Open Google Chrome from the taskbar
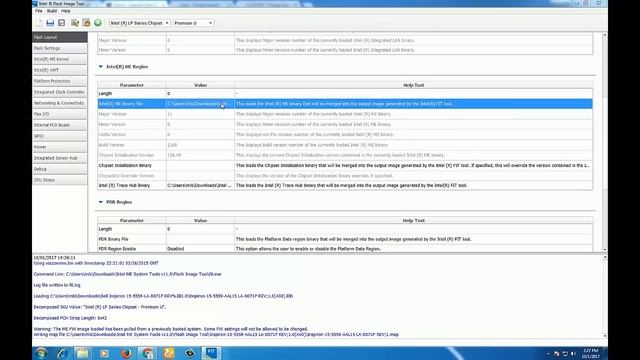Viewport: 640px width, 360px height. pyautogui.click(x=148, y=353)
